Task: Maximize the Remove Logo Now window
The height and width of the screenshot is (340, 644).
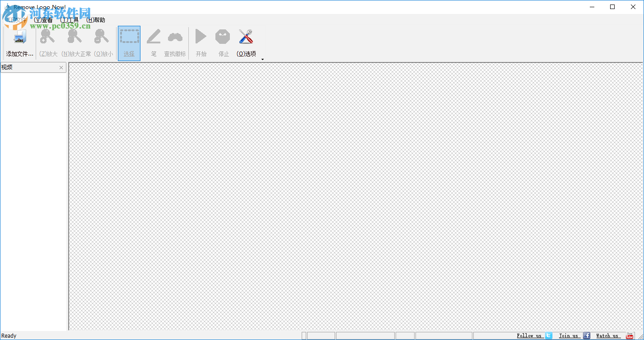Action: click(612, 7)
